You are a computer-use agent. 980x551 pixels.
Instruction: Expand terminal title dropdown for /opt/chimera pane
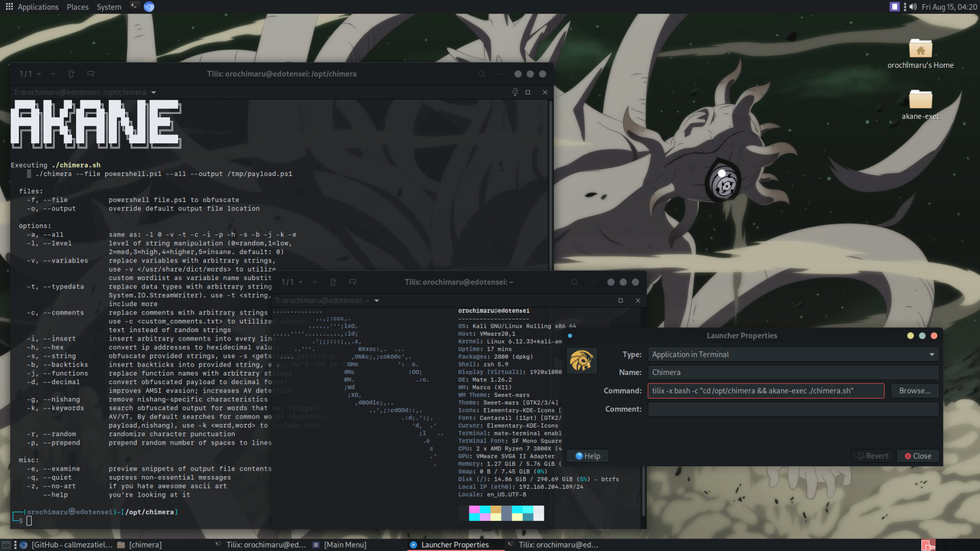(154, 93)
